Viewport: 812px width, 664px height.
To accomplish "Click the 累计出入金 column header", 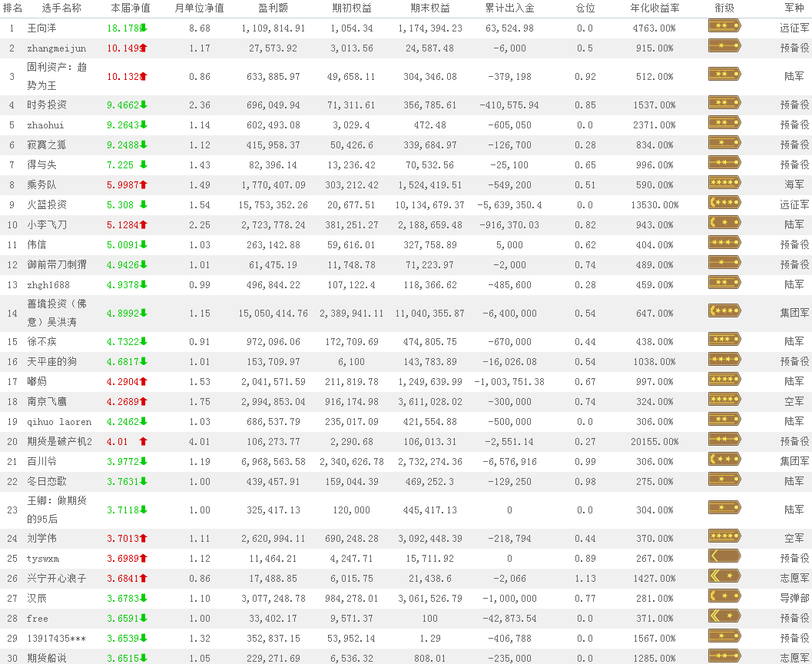I will click(509, 8).
